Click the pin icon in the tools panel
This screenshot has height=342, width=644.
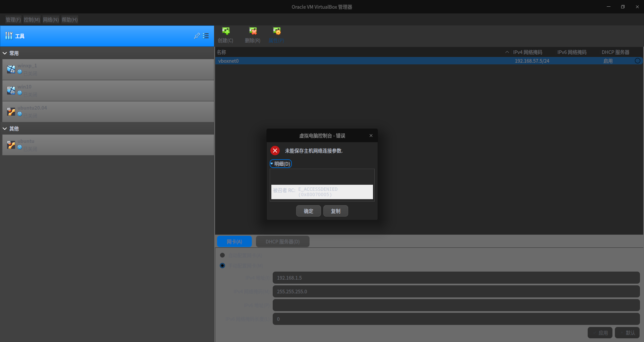coord(197,36)
